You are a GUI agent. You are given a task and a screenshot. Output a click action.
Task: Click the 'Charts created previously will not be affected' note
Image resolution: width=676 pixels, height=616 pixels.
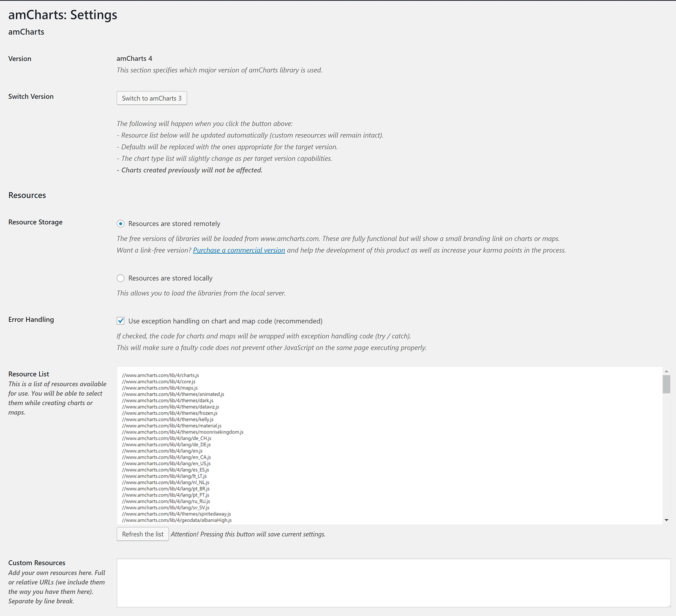pyautogui.click(x=190, y=170)
